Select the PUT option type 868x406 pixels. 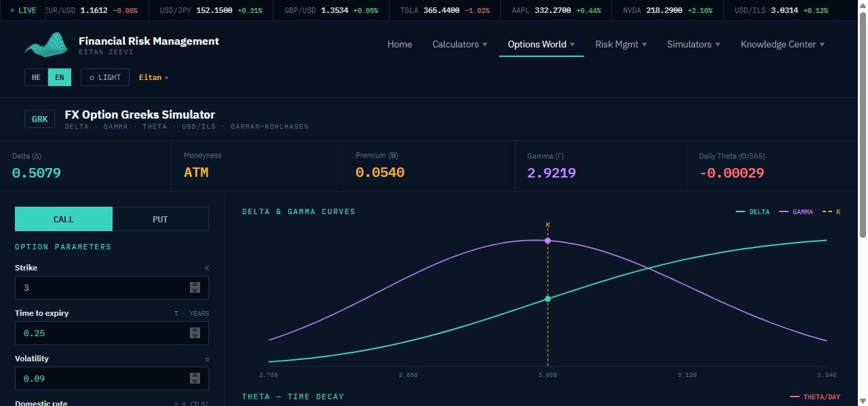161,219
